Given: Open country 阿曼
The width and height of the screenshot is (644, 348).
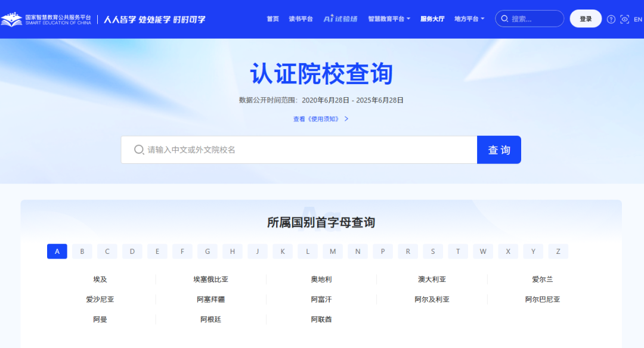Looking at the screenshot, I should [x=100, y=319].
